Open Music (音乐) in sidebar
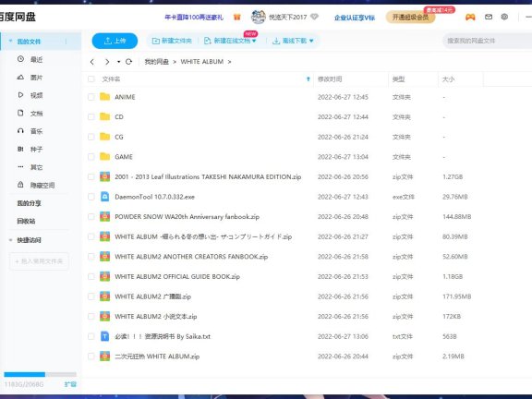The height and width of the screenshot is (399, 532). tap(36, 131)
